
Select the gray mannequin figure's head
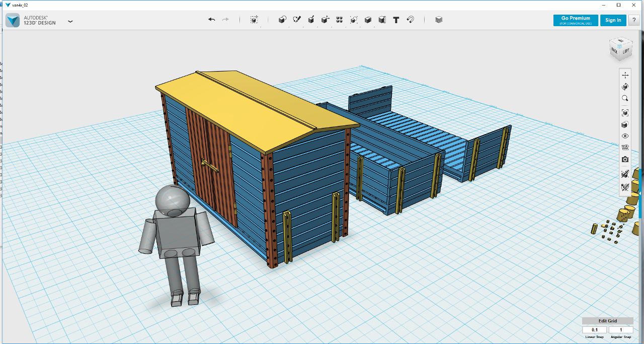tap(173, 199)
